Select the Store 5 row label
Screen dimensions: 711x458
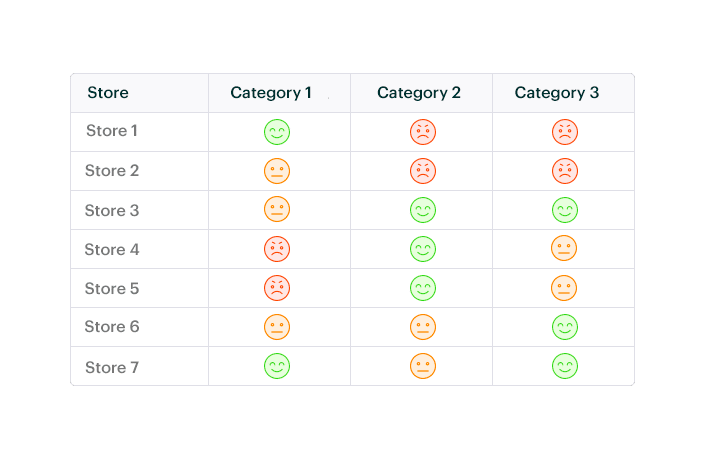coord(112,288)
